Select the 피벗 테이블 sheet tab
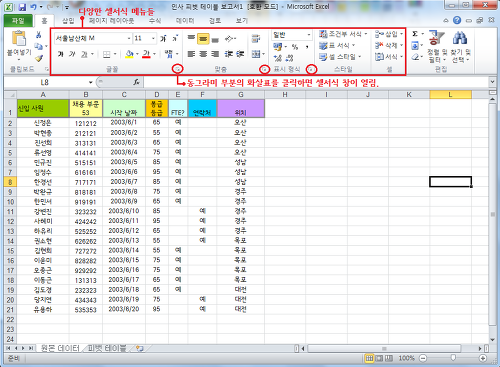The height and width of the screenshot is (367, 500). pos(107,349)
